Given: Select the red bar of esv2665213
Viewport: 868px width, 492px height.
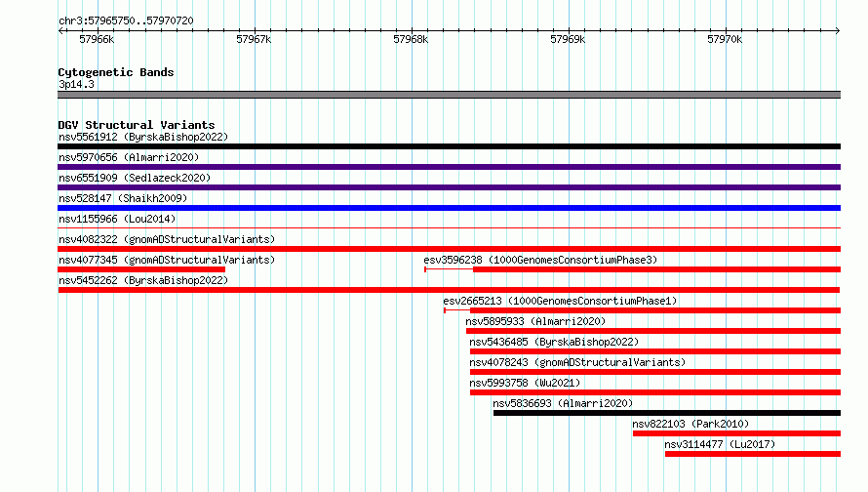Looking at the screenshot, I should (655, 310).
